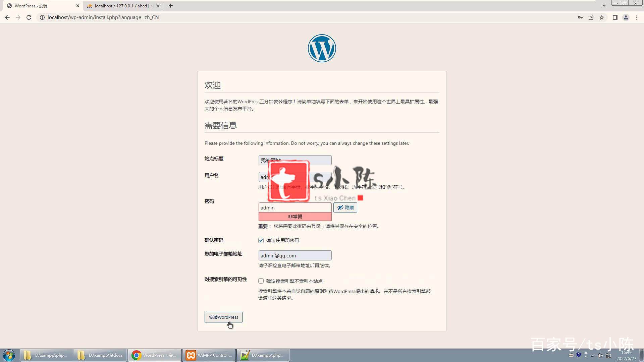Viewport: 644px width, 362px height.
Task: Enable 建议搜索引擎不索引本站点 checkbox
Action: tap(261, 281)
